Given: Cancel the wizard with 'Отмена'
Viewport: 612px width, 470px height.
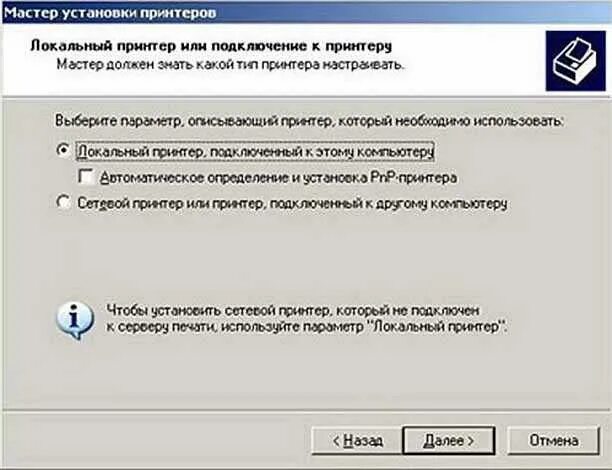Looking at the screenshot, I should (x=553, y=441).
